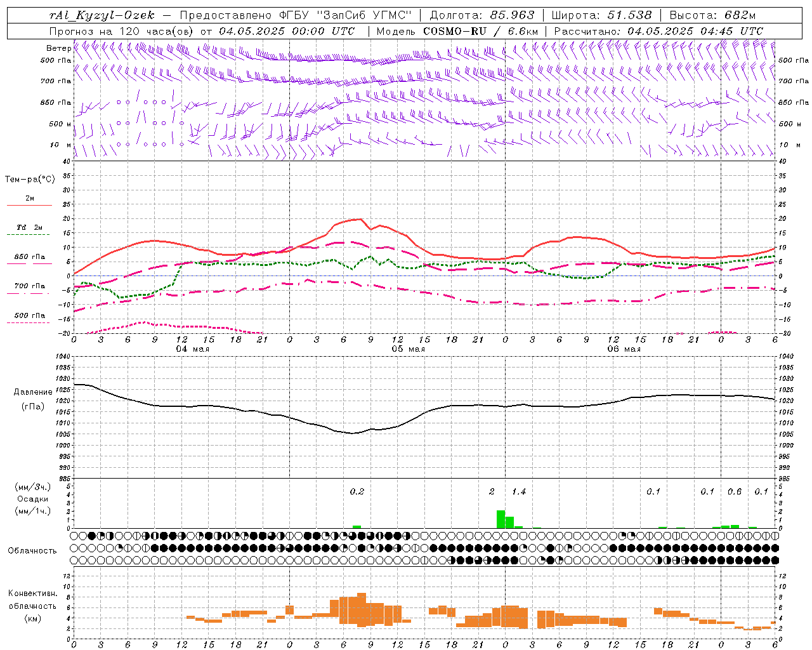The width and height of the screenshot is (812, 650).
Task: Click the solid 2м temperature legend line
Action: [x=29, y=206]
